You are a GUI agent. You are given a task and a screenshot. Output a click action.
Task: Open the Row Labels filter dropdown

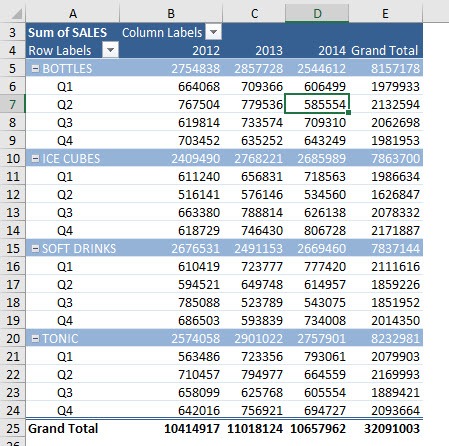tap(111, 50)
